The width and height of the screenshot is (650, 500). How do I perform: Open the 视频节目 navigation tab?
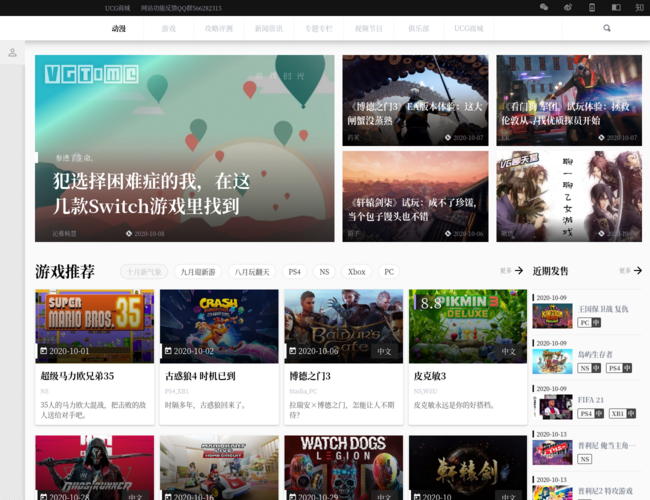pyautogui.click(x=369, y=29)
